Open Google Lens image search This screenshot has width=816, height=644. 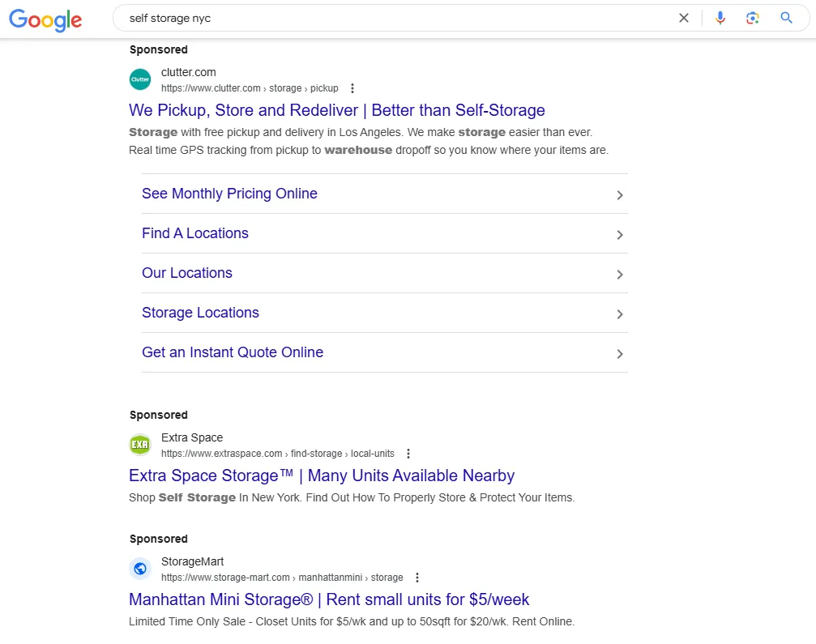753,18
